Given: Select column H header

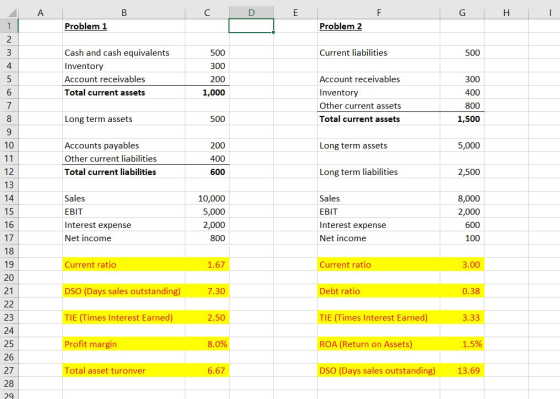Looking at the screenshot, I should point(506,13).
